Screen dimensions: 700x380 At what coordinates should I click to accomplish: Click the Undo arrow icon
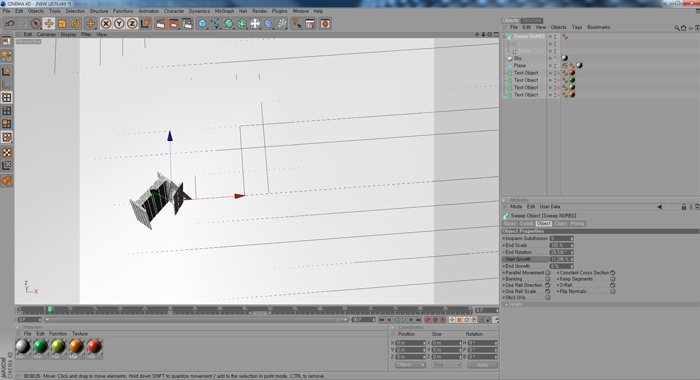point(9,24)
